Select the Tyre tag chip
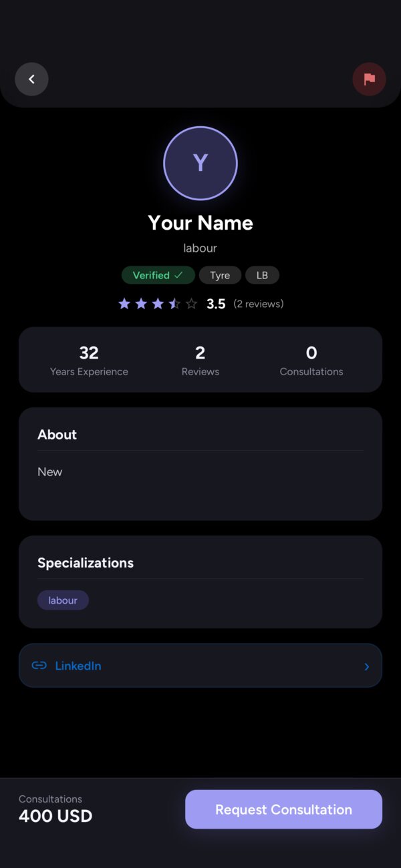This screenshot has height=868, width=401. point(220,275)
